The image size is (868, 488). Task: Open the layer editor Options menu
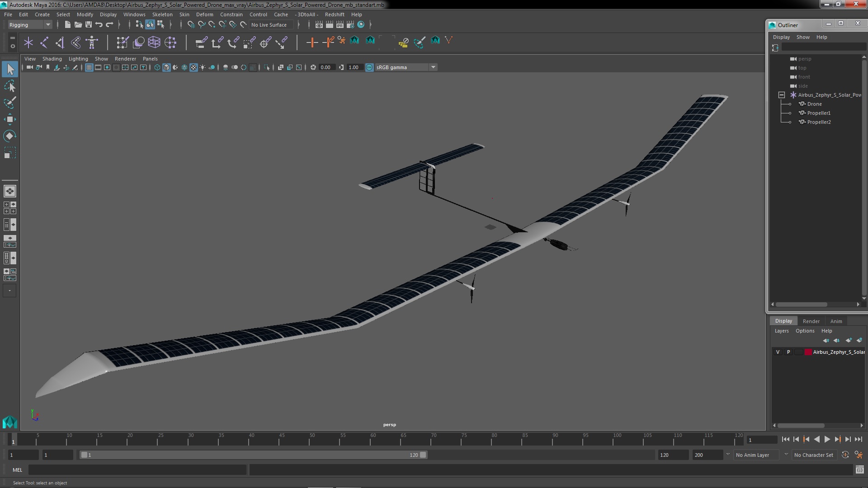(x=805, y=331)
